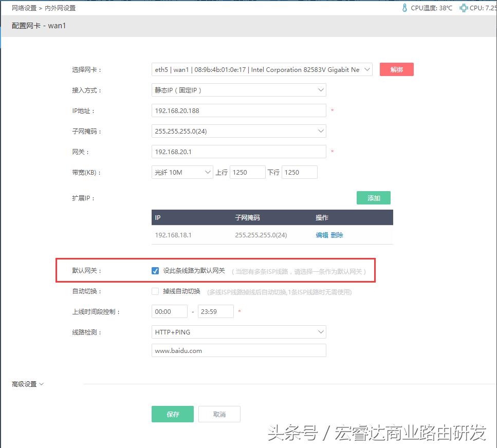Click the green 添加 add button

coord(374,198)
